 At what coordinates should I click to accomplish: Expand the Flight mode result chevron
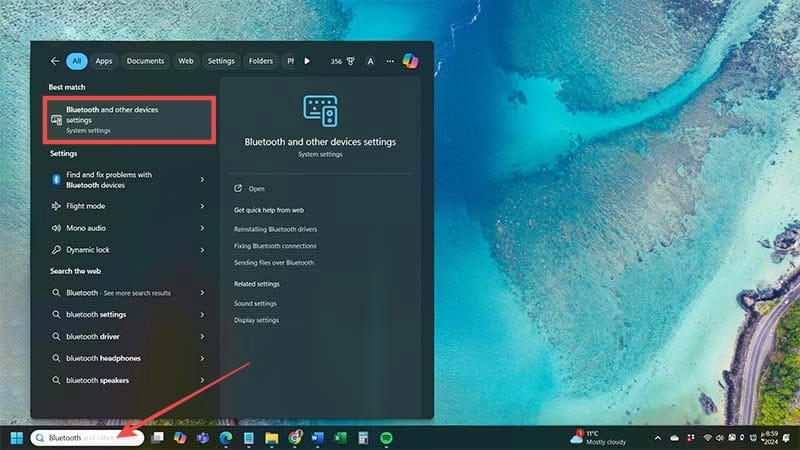pos(202,206)
